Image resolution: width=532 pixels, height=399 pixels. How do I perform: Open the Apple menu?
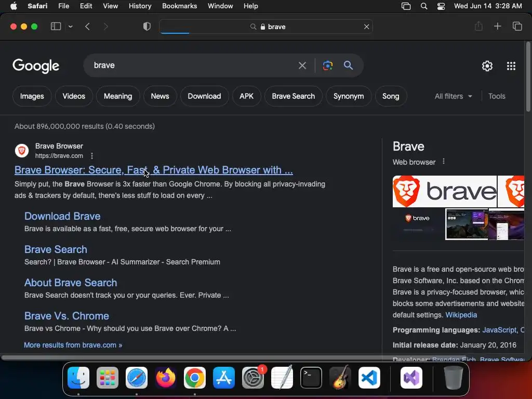click(x=14, y=6)
